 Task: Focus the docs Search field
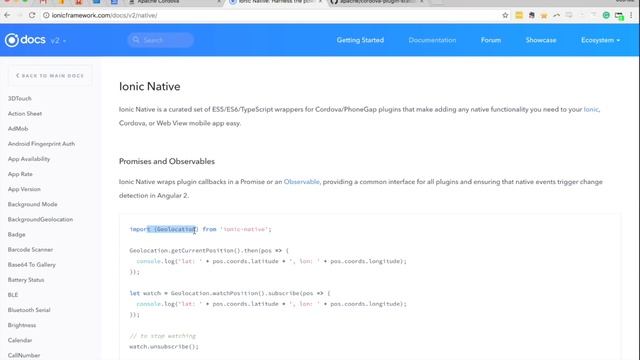coord(160,40)
